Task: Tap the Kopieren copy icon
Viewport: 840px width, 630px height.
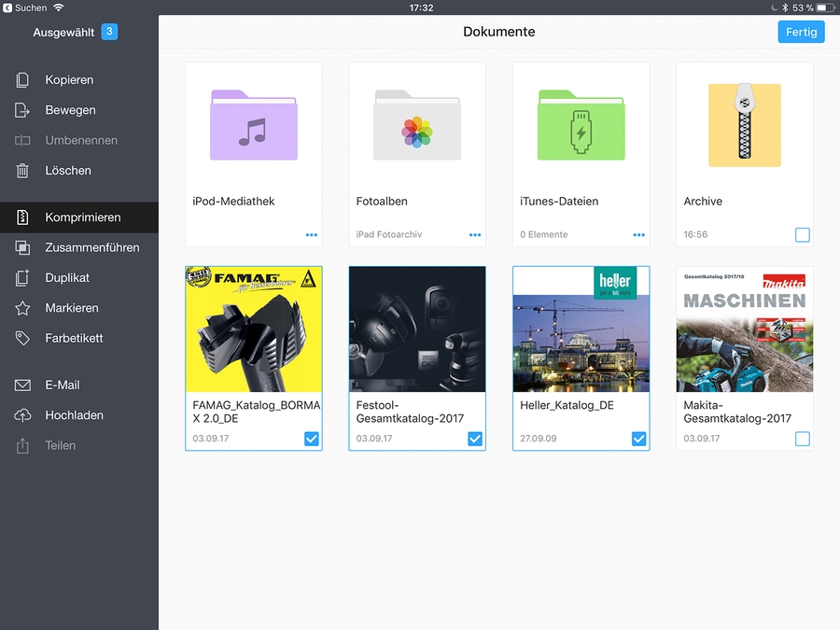Action: point(23,80)
